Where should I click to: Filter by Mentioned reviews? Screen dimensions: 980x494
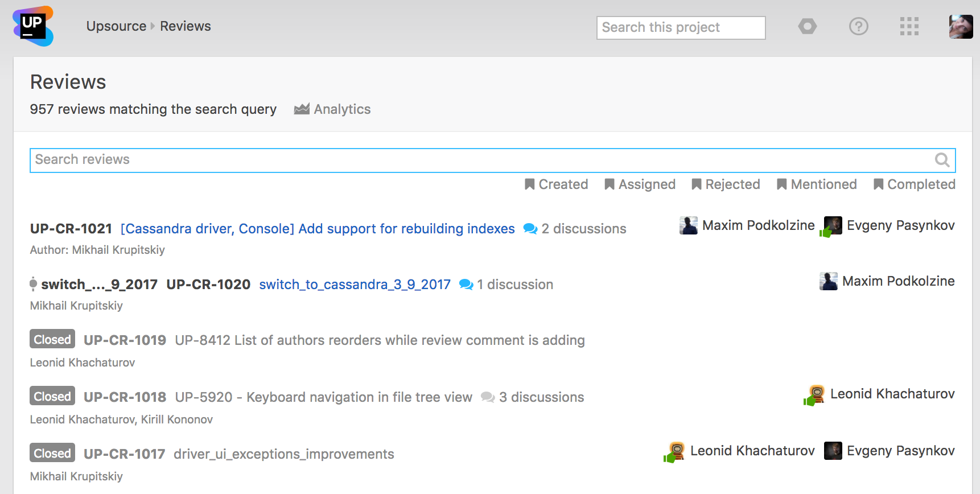click(823, 184)
